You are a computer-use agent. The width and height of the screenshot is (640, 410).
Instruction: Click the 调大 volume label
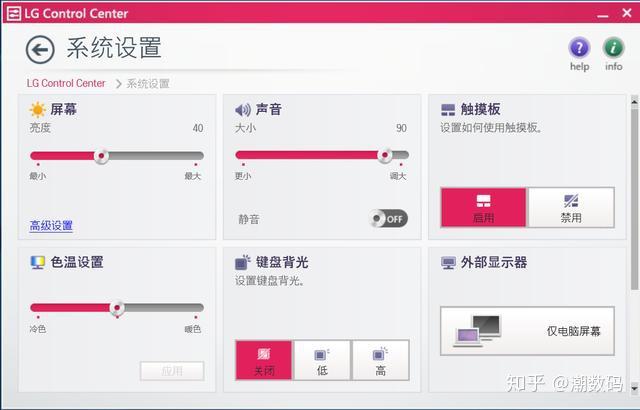[x=398, y=176]
